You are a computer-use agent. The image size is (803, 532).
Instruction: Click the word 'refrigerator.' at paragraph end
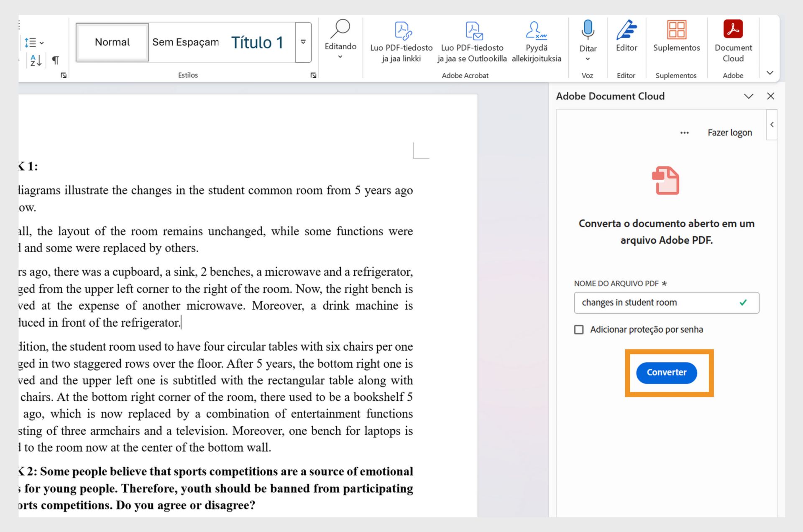(x=151, y=323)
